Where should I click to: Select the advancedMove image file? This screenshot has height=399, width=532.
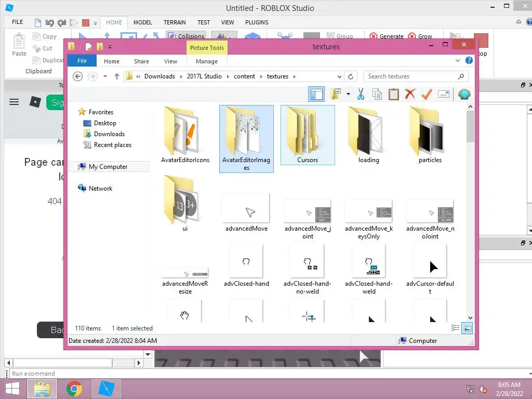coord(246,212)
